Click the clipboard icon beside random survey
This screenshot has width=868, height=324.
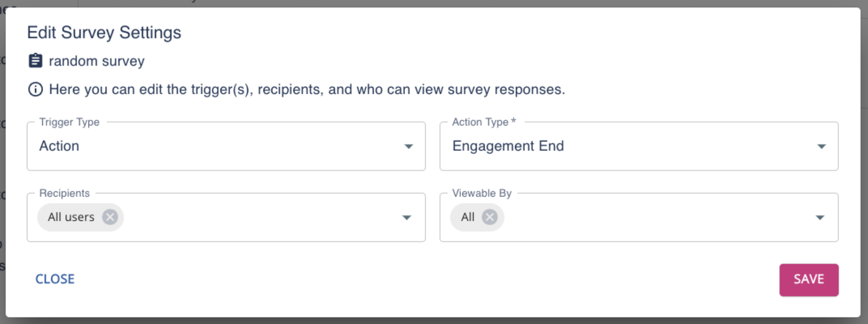point(35,61)
